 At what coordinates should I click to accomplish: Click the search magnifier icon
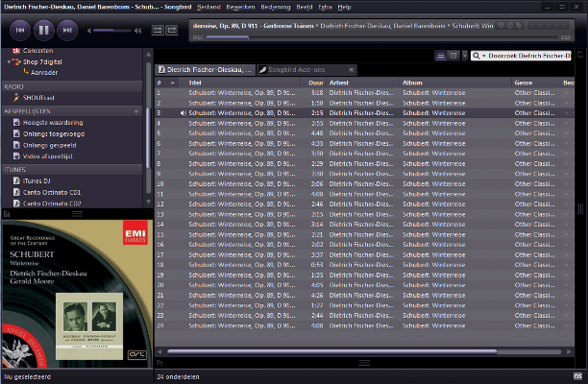tap(476, 56)
